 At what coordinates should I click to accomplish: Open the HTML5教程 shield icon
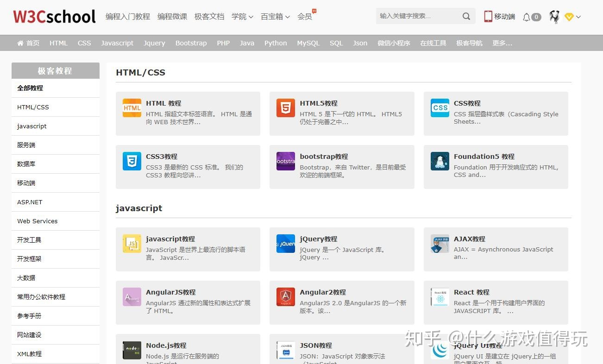tap(286, 108)
